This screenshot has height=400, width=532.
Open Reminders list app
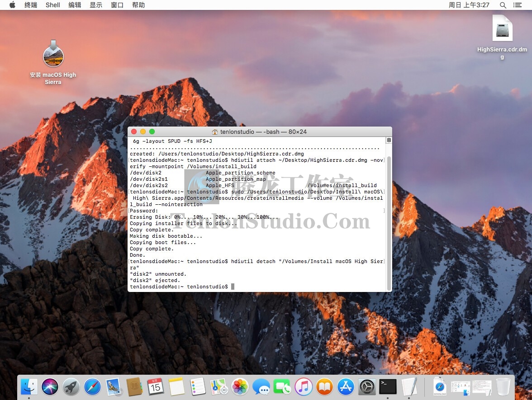pos(198,387)
